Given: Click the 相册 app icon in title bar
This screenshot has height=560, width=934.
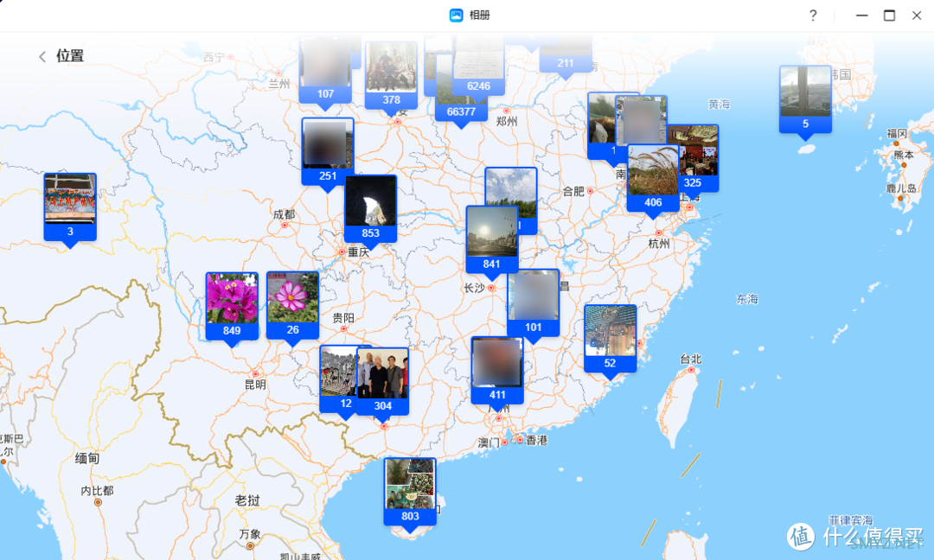Looking at the screenshot, I should [456, 16].
